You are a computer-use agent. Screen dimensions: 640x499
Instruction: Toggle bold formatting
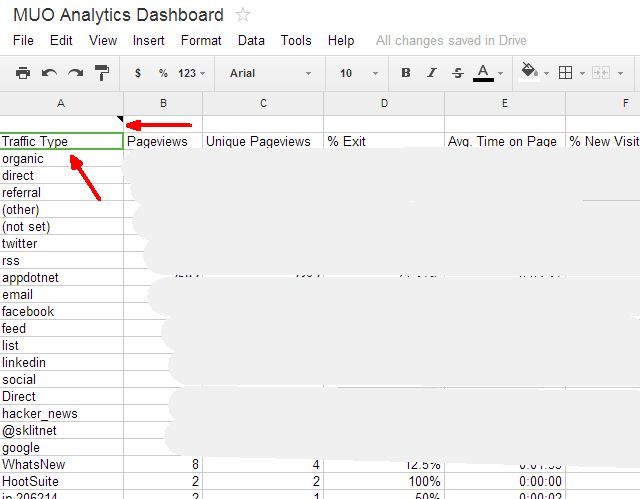pyautogui.click(x=406, y=73)
